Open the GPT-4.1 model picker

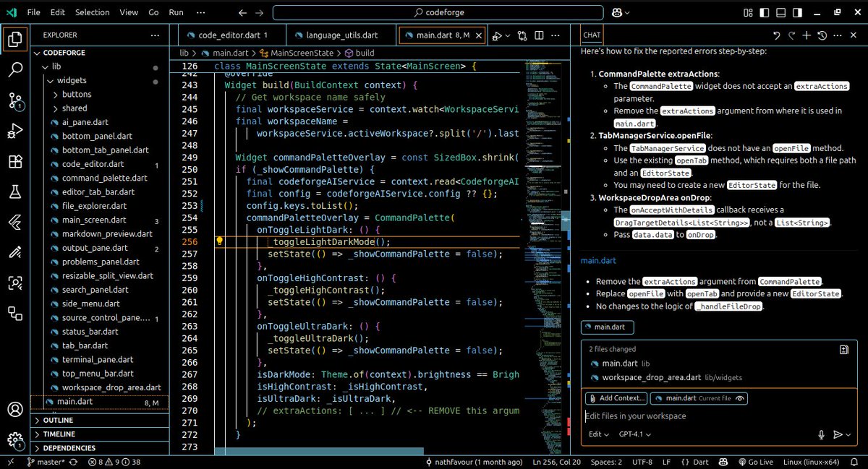634,434
